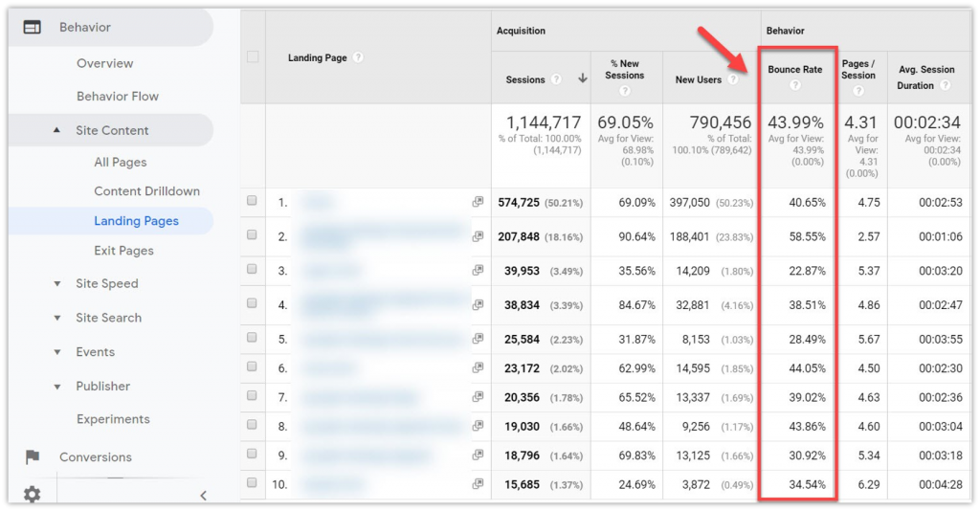The height and width of the screenshot is (511, 980).
Task: Check the box for row 10
Action: click(x=252, y=482)
